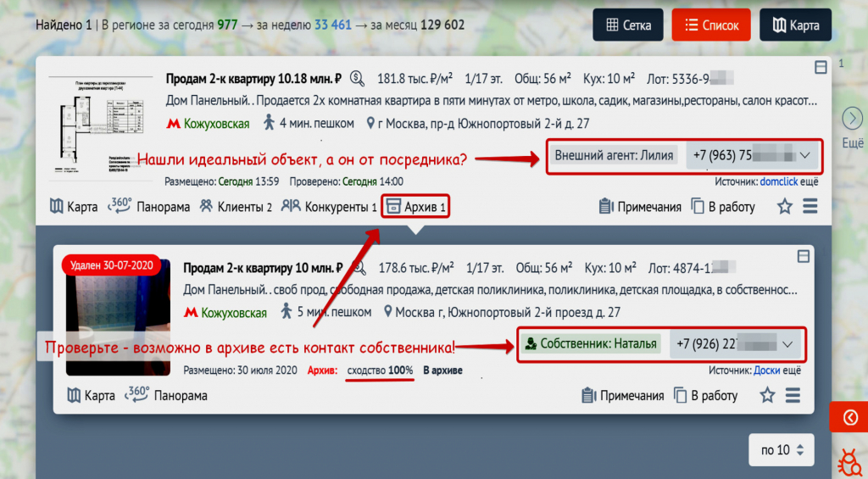868x479 pixels.
Task: Click price analysis icon next to 10.18 млн
Action: point(358,79)
